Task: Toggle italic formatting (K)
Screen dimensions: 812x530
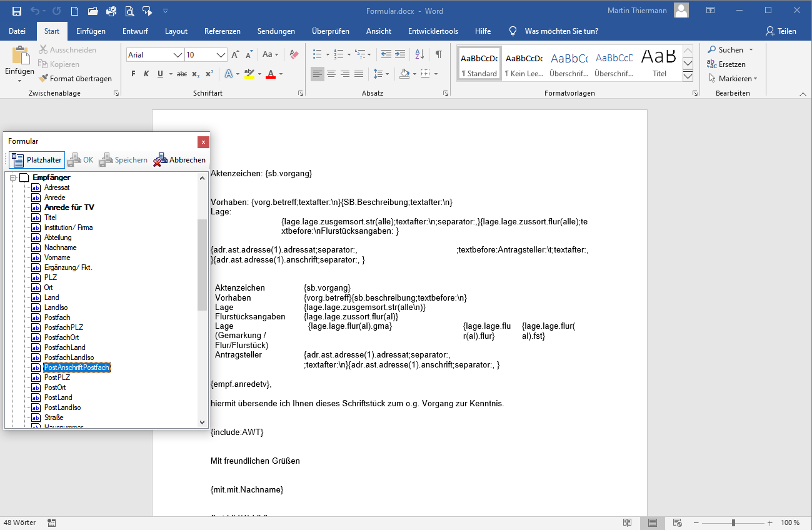Action: [146, 74]
